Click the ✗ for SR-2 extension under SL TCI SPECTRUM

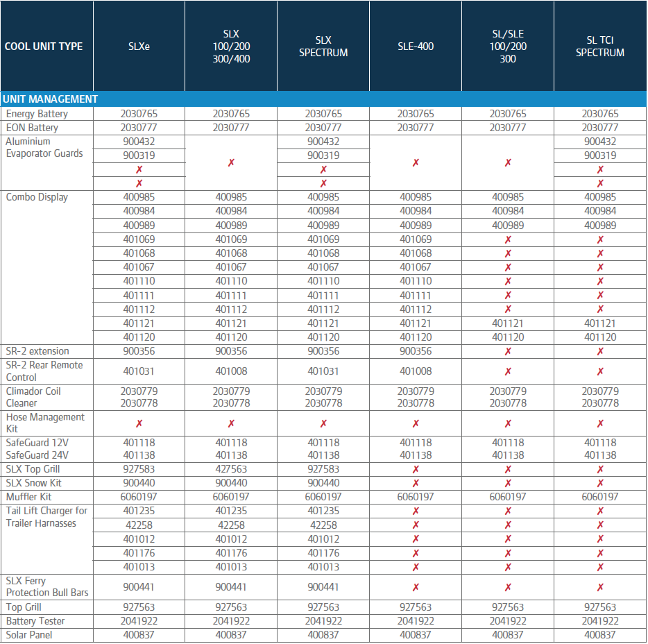pos(599,351)
